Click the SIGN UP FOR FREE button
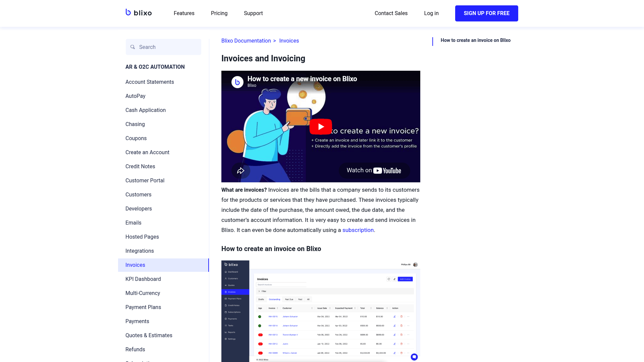This screenshot has width=644, height=362. point(486,13)
